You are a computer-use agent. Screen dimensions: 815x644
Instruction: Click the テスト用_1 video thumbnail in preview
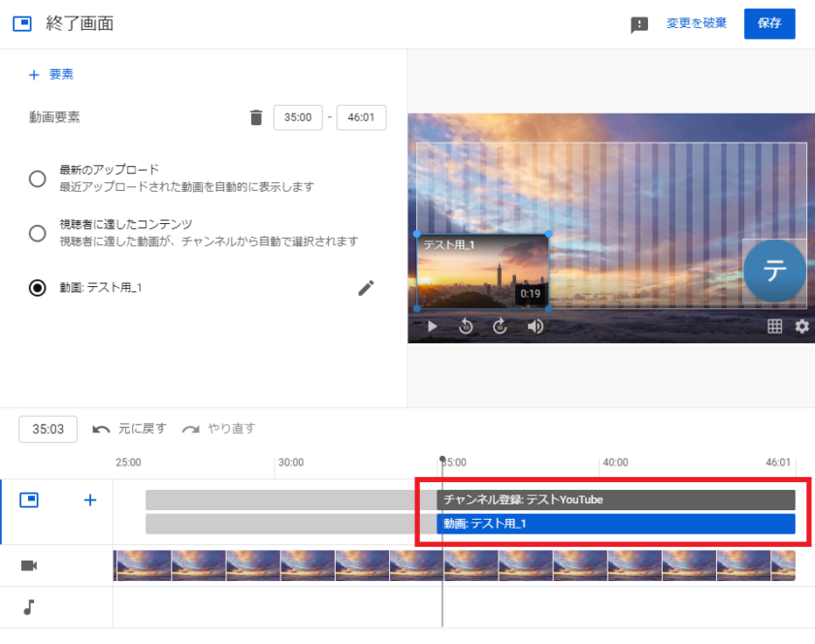coord(482,272)
